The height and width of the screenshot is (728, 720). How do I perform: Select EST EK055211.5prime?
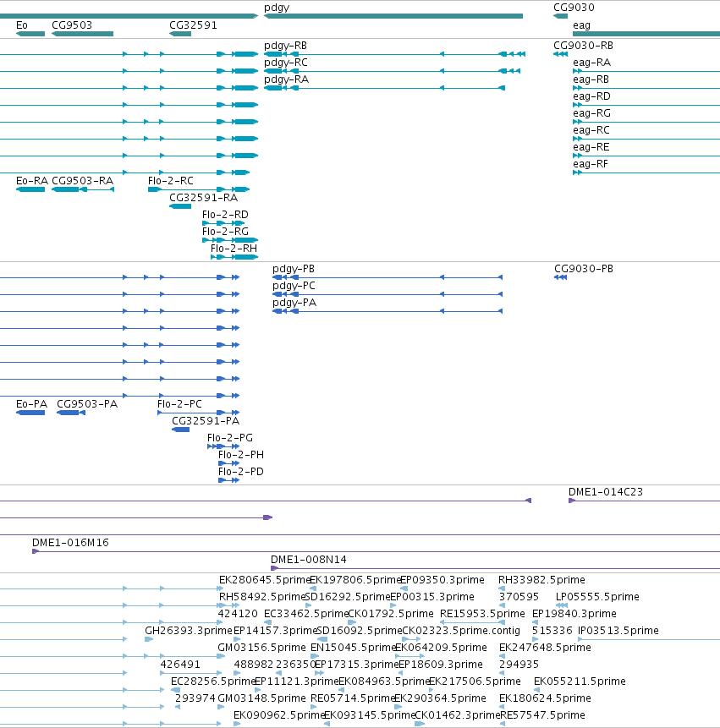(580, 681)
